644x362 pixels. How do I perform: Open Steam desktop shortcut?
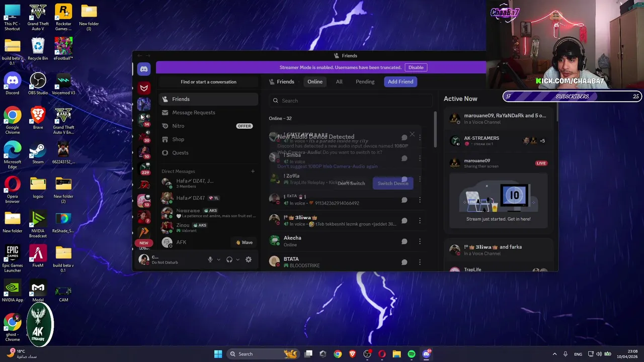coord(38,153)
